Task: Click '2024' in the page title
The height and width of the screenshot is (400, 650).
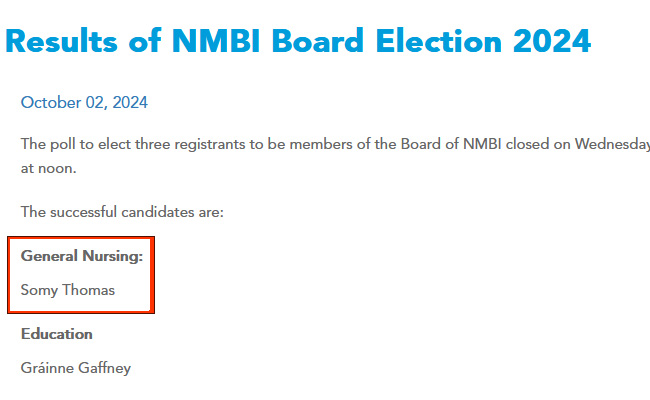Action: [547, 41]
